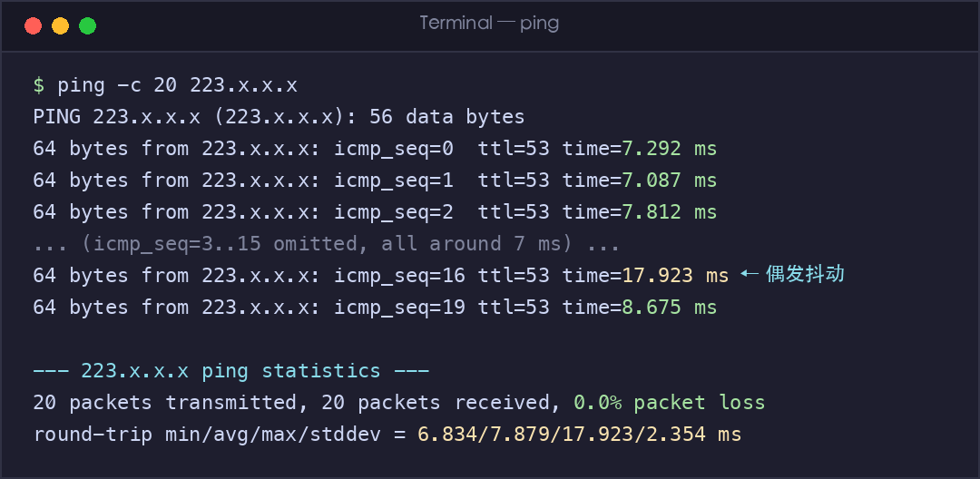Click the 'PING 223.x.x.x' header output line
This screenshot has height=479, width=980.
point(279,117)
